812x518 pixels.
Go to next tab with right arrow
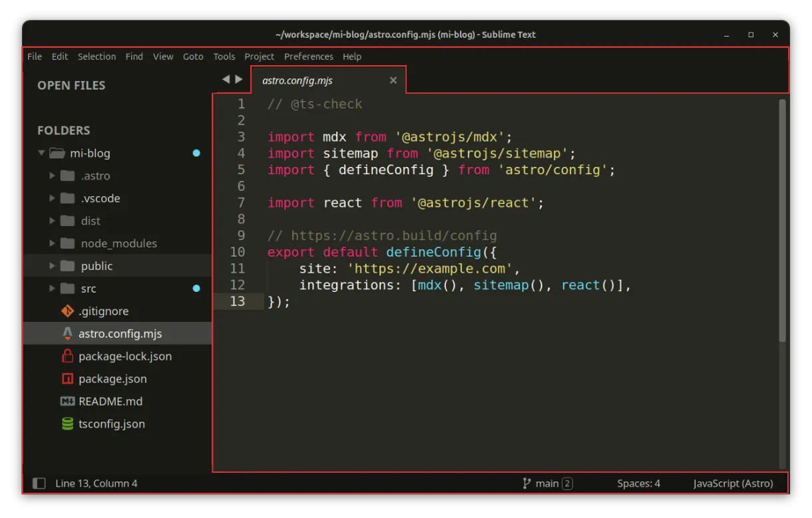tap(239, 79)
